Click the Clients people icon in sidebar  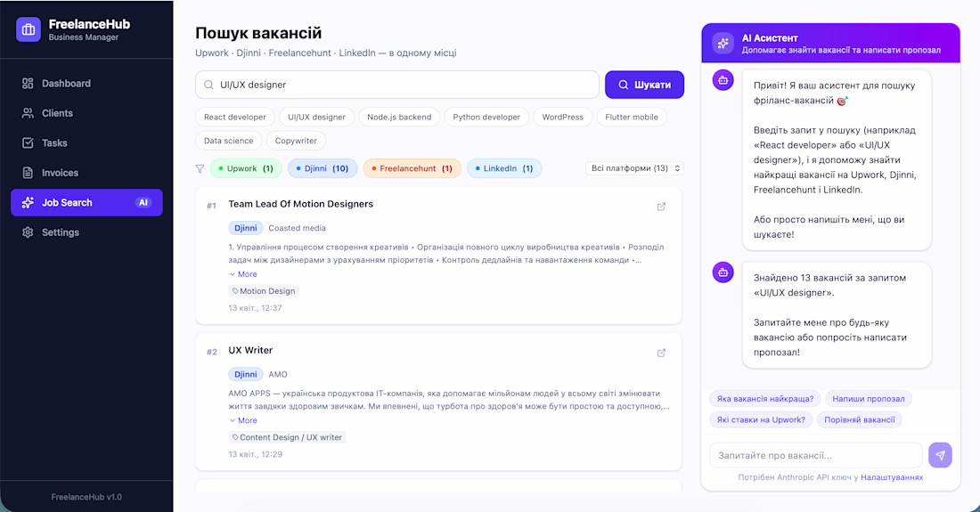click(x=28, y=113)
